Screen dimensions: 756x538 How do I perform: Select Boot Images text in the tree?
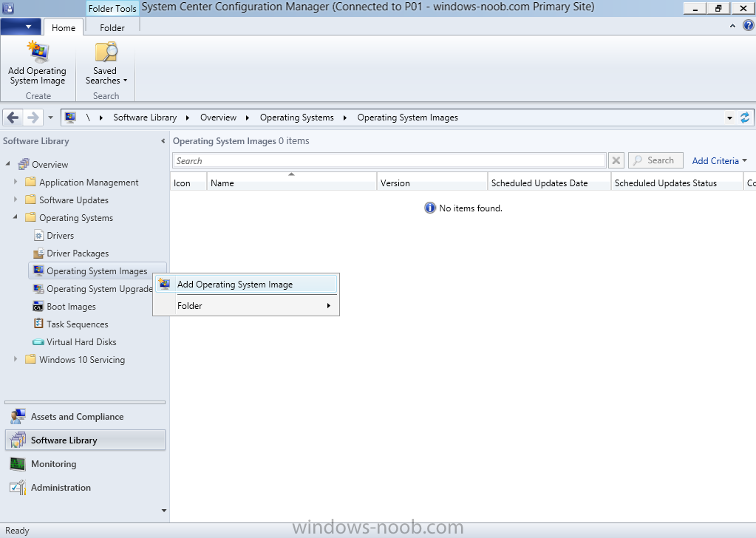point(71,307)
